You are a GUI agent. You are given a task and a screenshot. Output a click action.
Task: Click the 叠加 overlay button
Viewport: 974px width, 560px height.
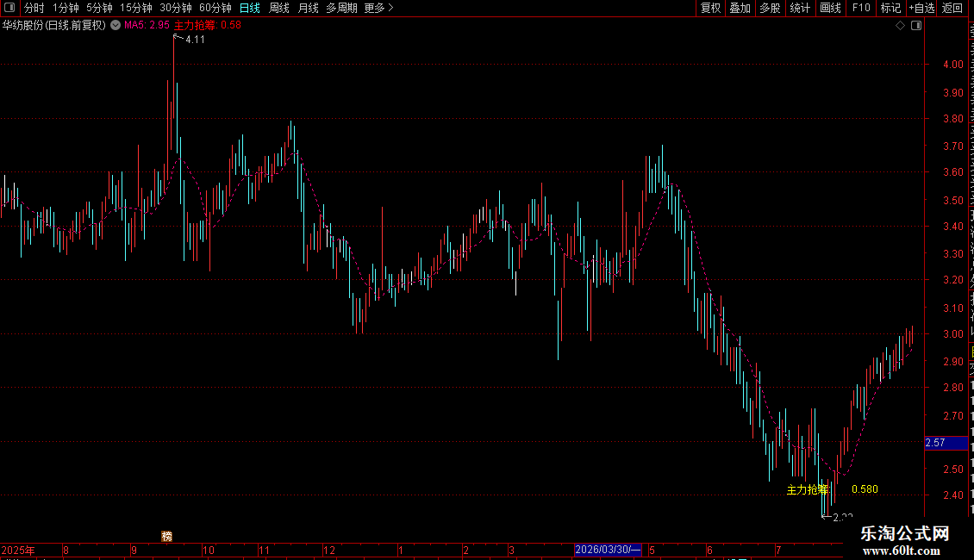point(740,8)
